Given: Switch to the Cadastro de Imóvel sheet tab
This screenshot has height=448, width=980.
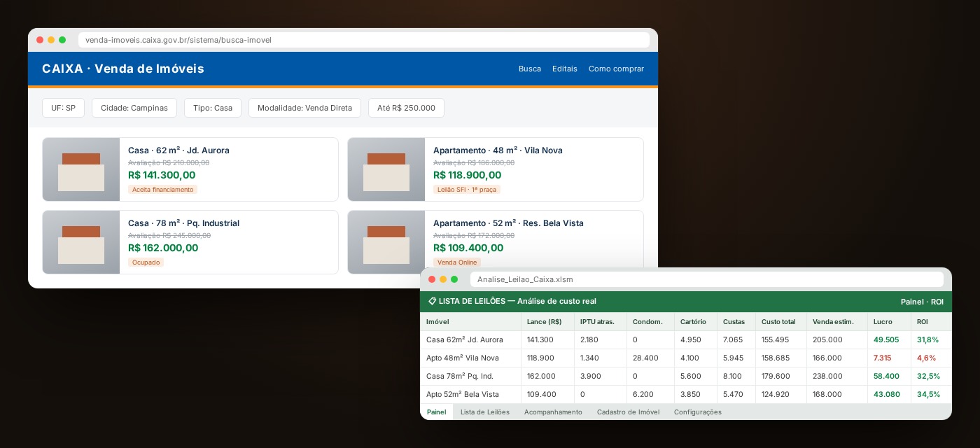Looking at the screenshot, I should coord(629,412).
